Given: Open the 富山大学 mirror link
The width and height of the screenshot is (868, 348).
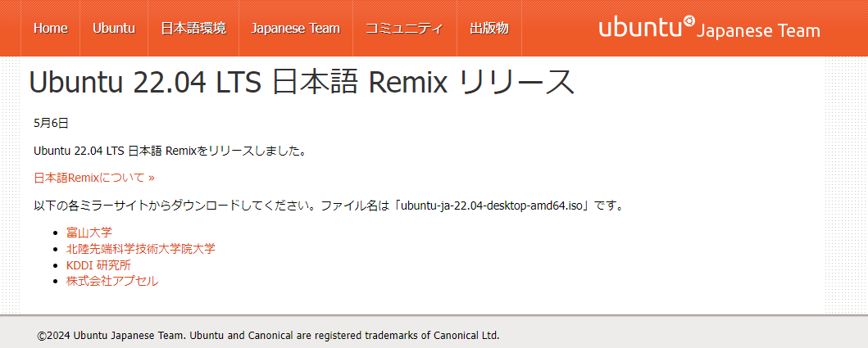Looking at the screenshot, I should 89,233.
